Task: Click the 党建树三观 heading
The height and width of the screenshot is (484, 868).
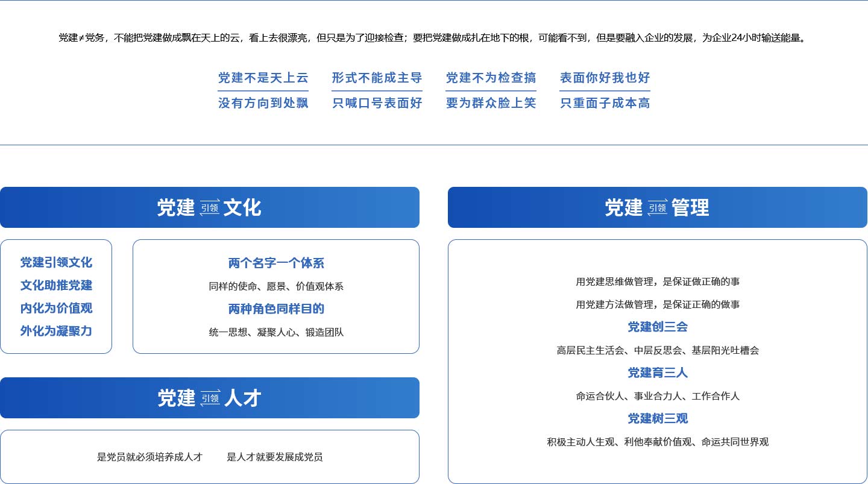Action: (658, 418)
